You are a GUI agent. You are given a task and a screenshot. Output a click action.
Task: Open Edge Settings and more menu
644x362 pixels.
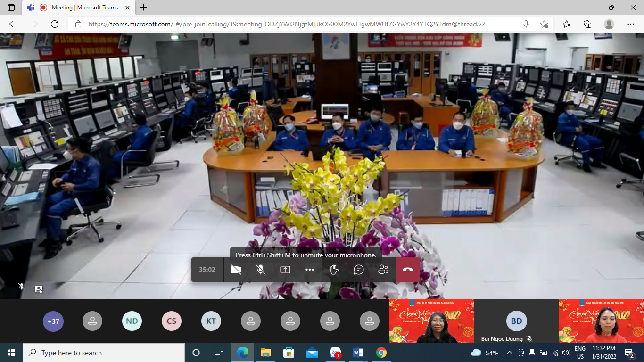(x=631, y=24)
